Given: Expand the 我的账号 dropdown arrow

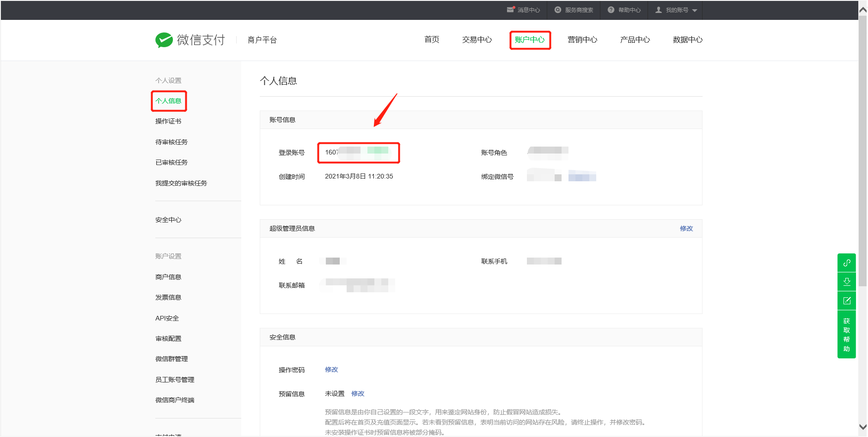Looking at the screenshot, I should [694, 10].
